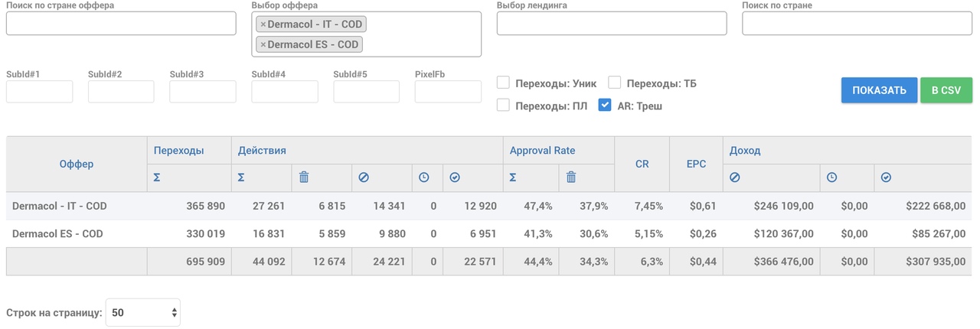Image resolution: width=980 pixels, height=329 pixels.
Task: Click approved checkmark icon under Доход
Action: click(x=886, y=178)
